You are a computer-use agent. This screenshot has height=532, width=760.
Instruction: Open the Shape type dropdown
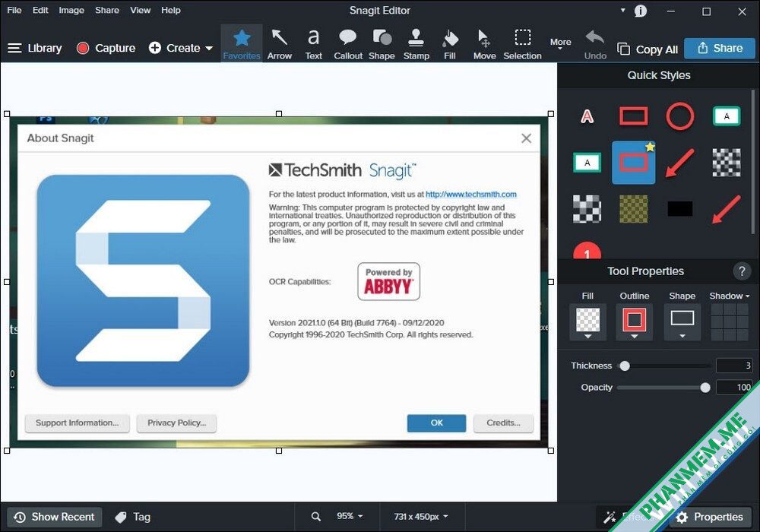pos(682,323)
